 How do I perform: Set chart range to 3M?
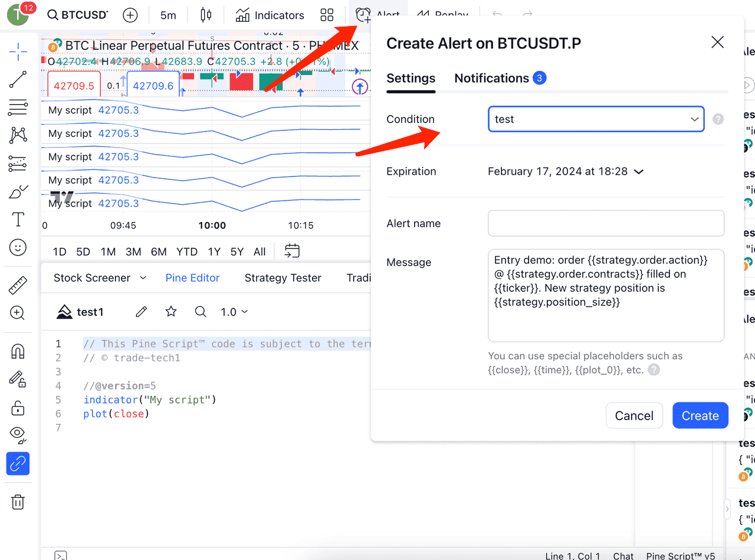(x=133, y=252)
